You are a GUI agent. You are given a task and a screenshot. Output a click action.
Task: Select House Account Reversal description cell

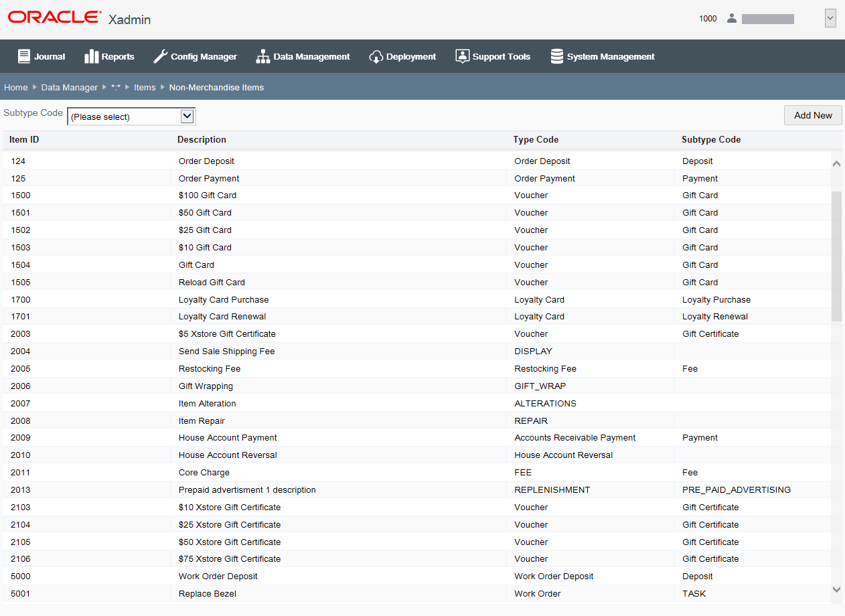click(228, 455)
